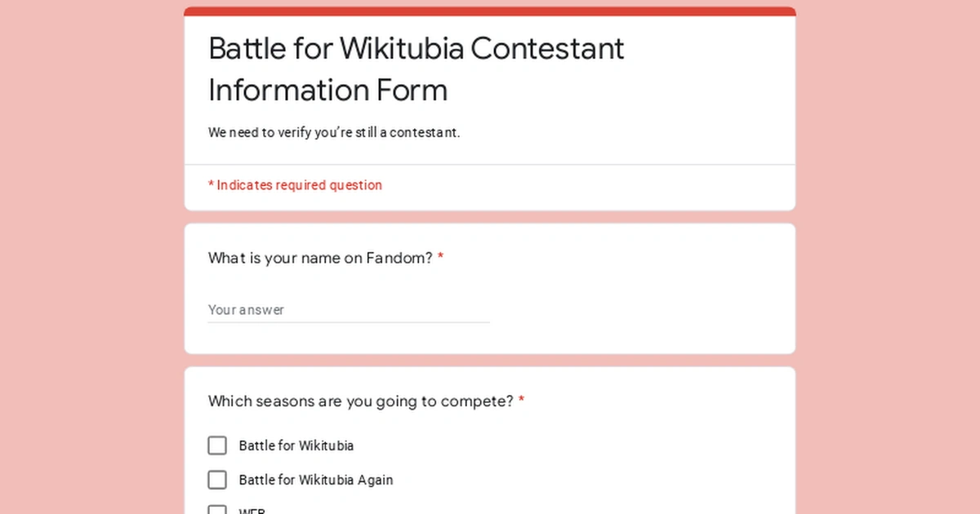This screenshot has width=980, height=514.
Task: Select the WEB checkbox at the bottom
Action: (216, 510)
